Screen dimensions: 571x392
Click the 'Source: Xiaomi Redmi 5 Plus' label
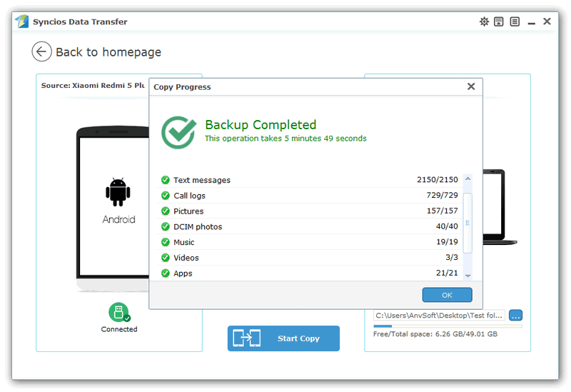pyautogui.click(x=93, y=85)
